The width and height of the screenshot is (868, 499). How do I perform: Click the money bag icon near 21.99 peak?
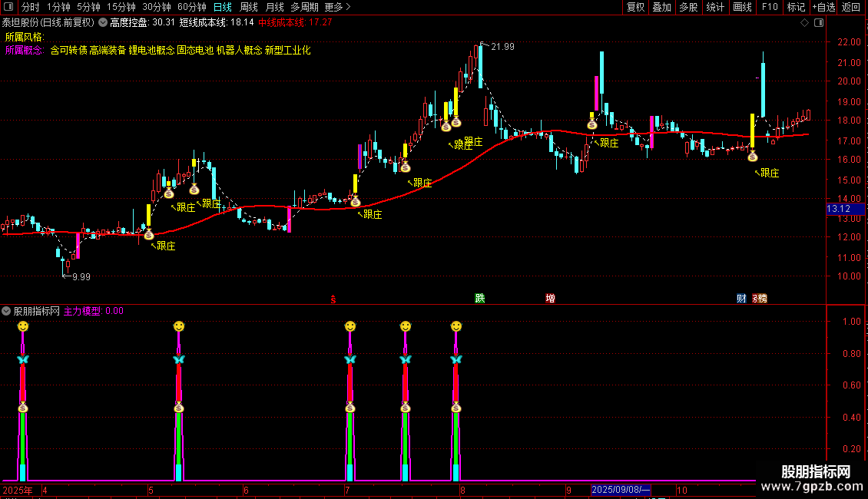click(x=456, y=122)
